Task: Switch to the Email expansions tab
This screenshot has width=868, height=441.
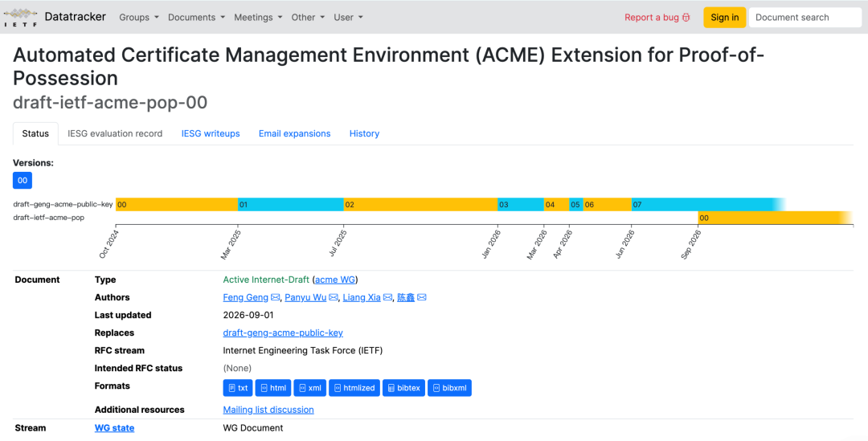Action: (x=294, y=133)
